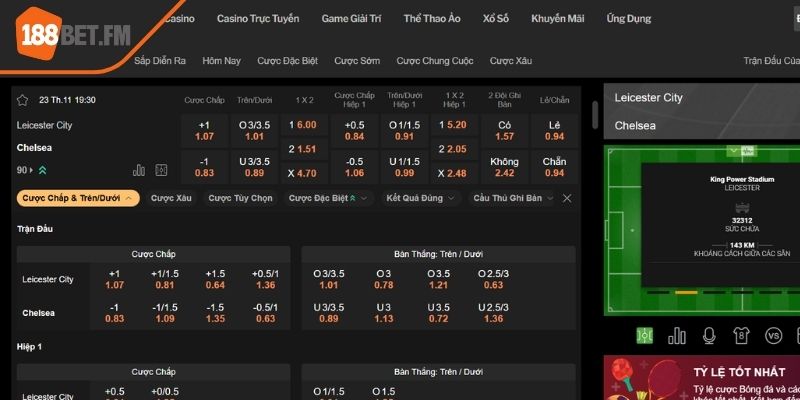Click the 188BET.FM logo
This screenshot has height=400, width=800.
73,34
